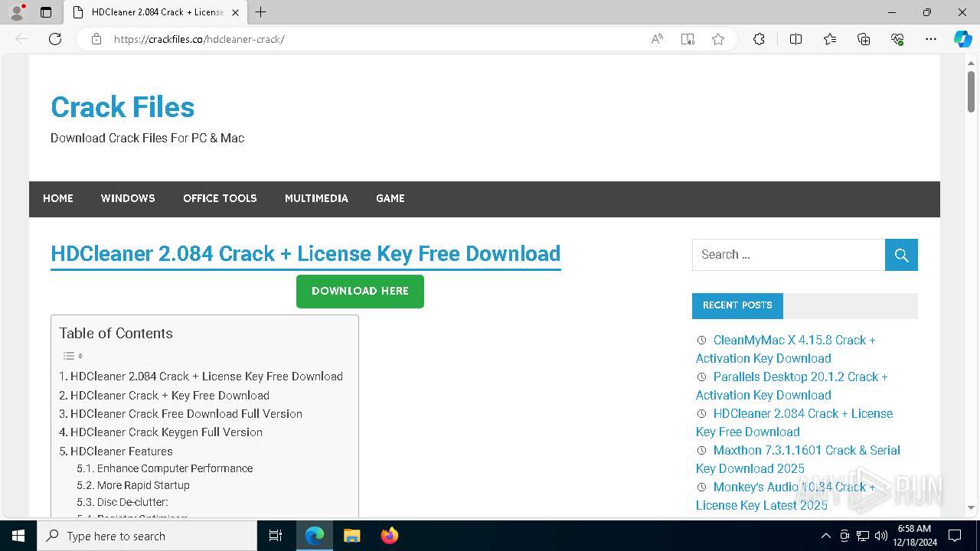The height and width of the screenshot is (551, 980).
Task: Open Settings and more ellipsis menu
Action: click(931, 39)
